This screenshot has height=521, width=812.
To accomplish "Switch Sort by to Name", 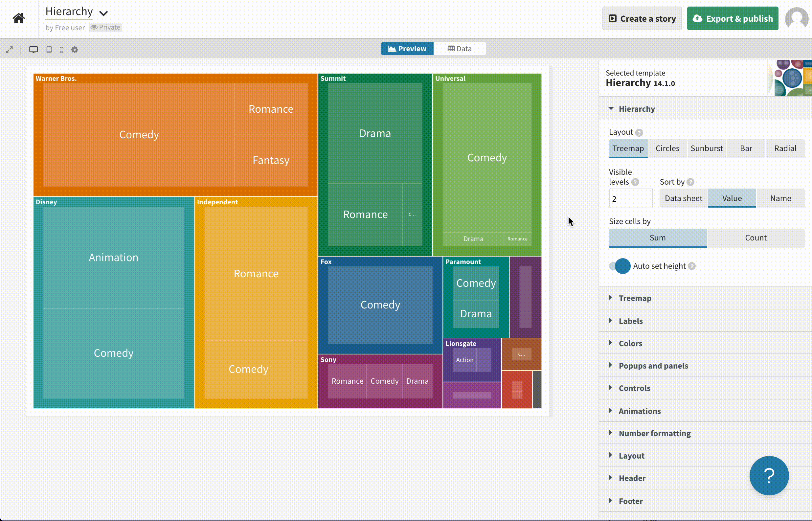I will pos(781,198).
